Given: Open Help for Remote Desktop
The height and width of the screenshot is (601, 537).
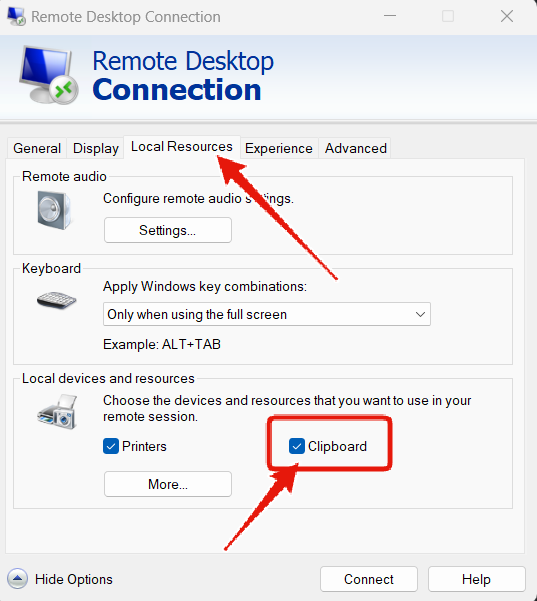Looking at the screenshot, I should pyautogui.click(x=476, y=579).
